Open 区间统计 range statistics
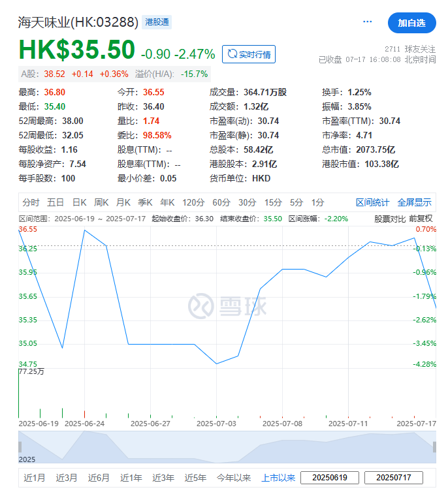 click(372, 202)
